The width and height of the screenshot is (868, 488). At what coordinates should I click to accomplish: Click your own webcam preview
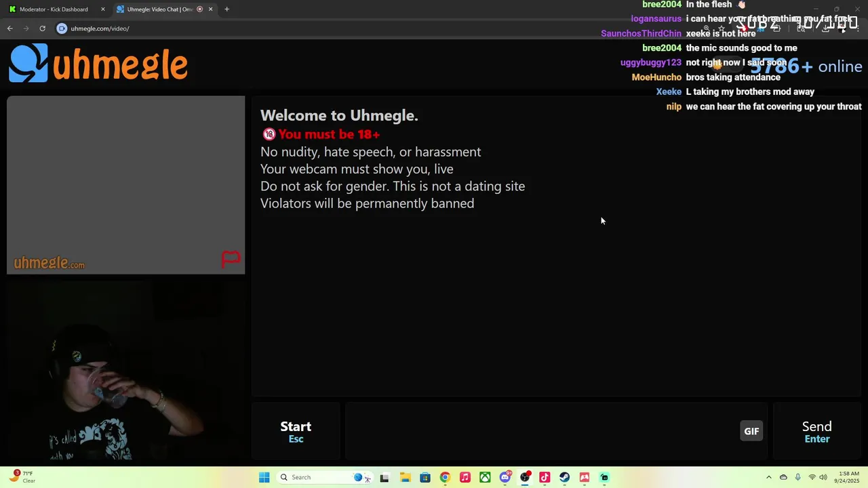[125, 370]
